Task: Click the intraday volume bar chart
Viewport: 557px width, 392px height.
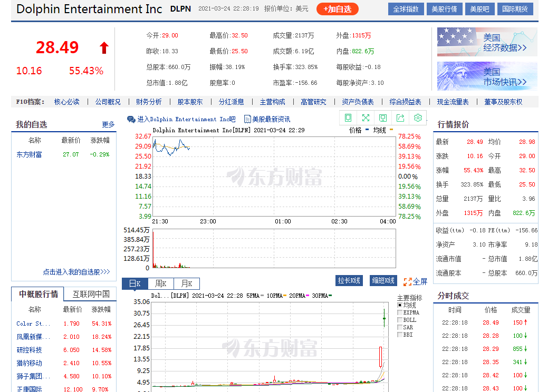Action: point(274,248)
